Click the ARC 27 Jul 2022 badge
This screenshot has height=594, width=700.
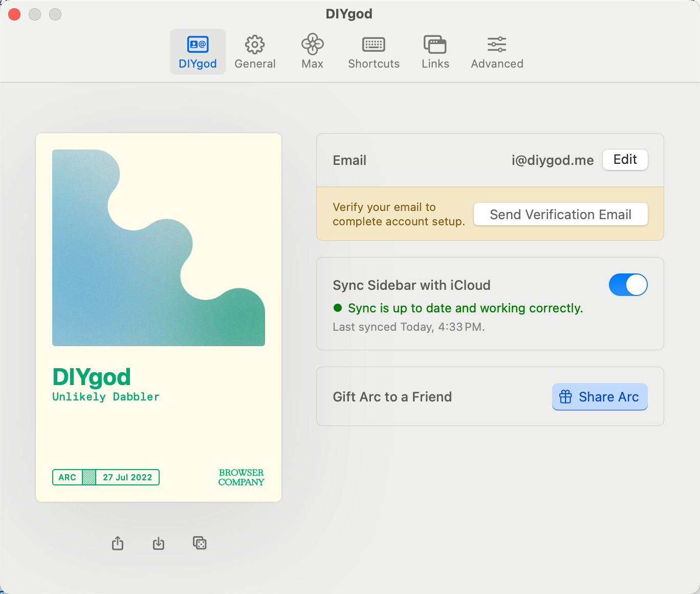tap(106, 477)
